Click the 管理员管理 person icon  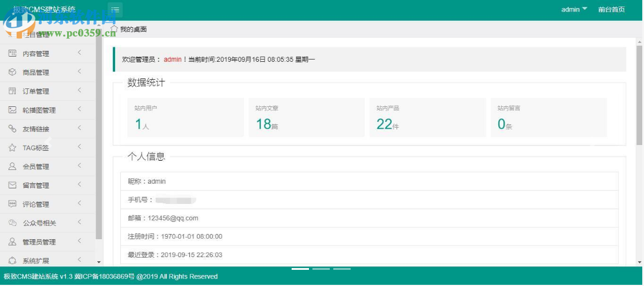coord(12,242)
